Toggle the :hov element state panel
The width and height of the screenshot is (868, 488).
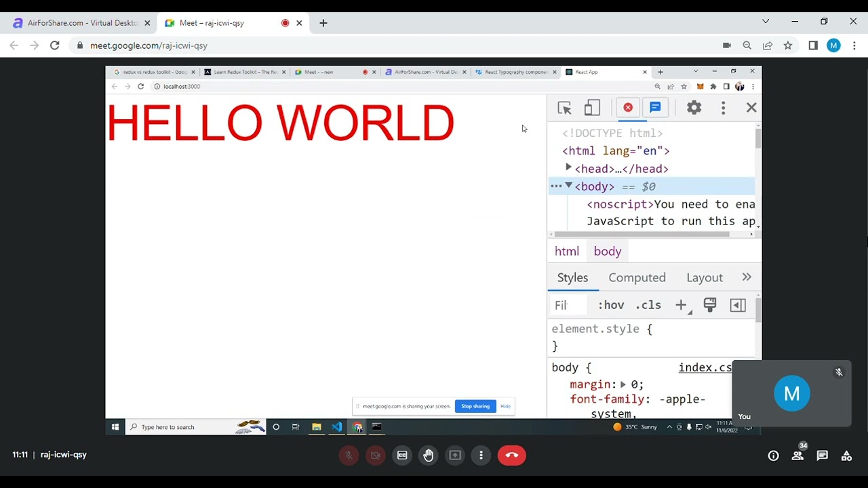click(x=611, y=306)
